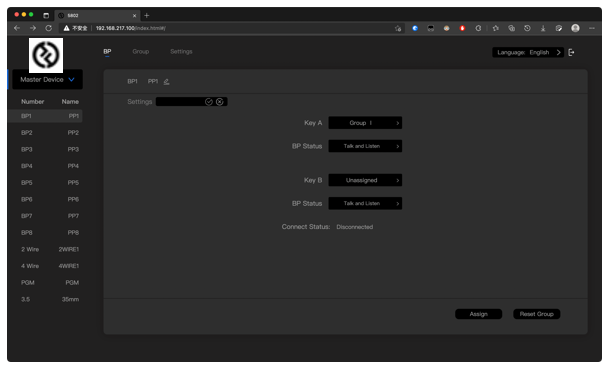
Task: Select the 3.5 35mm row
Action: (x=45, y=299)
